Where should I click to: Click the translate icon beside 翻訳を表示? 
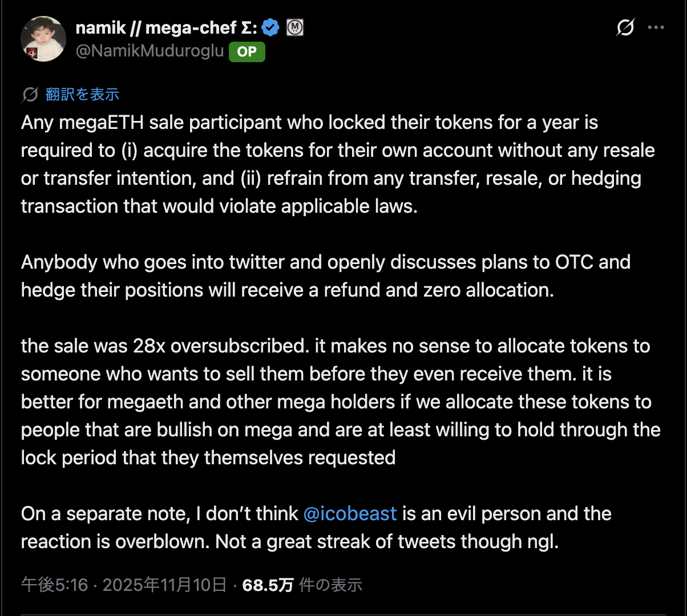pyautogui.click(x=30, y=94)
